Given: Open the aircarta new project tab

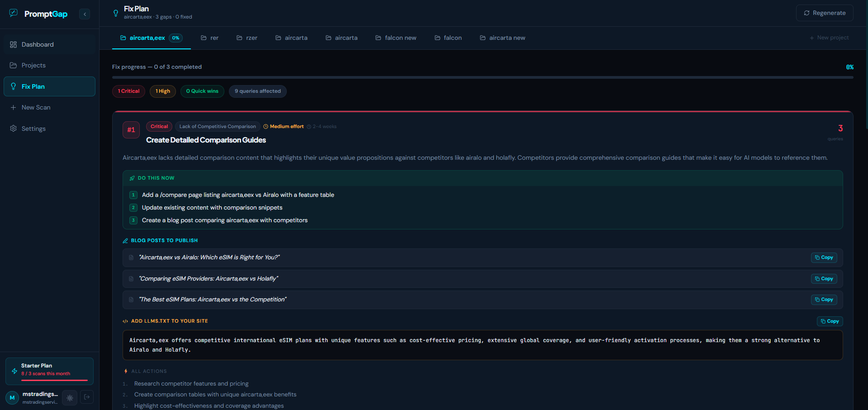Looking at the screenshot, I should click(503, 38).
